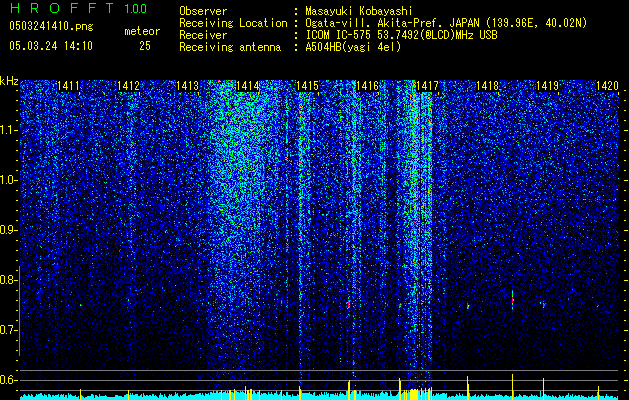Click the Observer field label
The height and width of the screenshot is (400, 629).
coord(203,11)
